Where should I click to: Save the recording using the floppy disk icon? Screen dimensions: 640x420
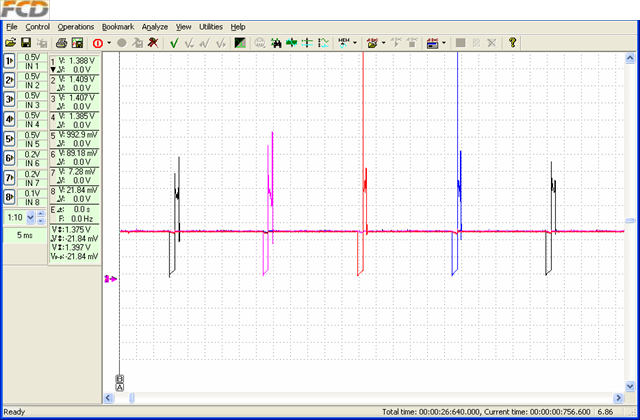tap(26, 42)
